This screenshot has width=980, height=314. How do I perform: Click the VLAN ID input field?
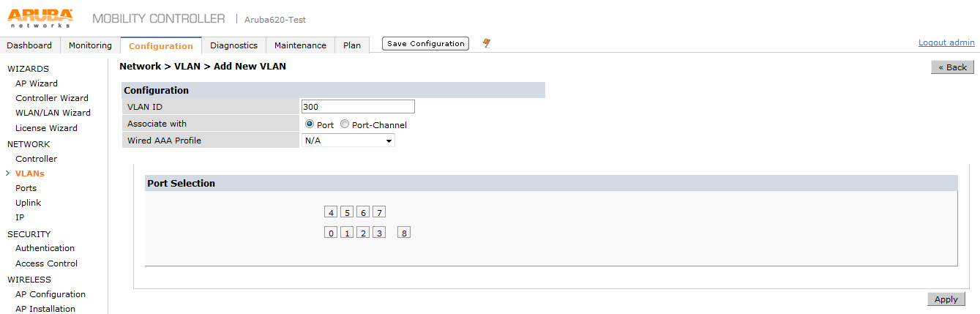(358, 107)
